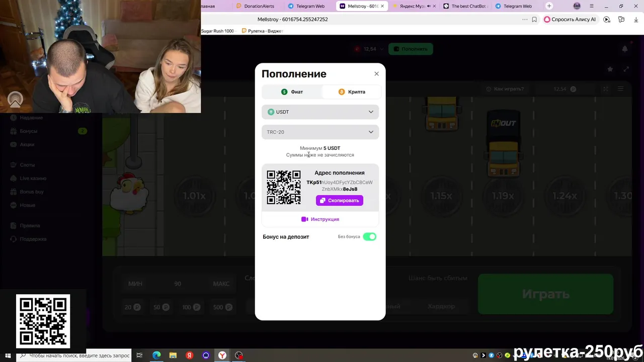Image resolution: width=644 pixels, height=362 pixels.
Task: Open Слоты in the sidebar
Action: 27,165
